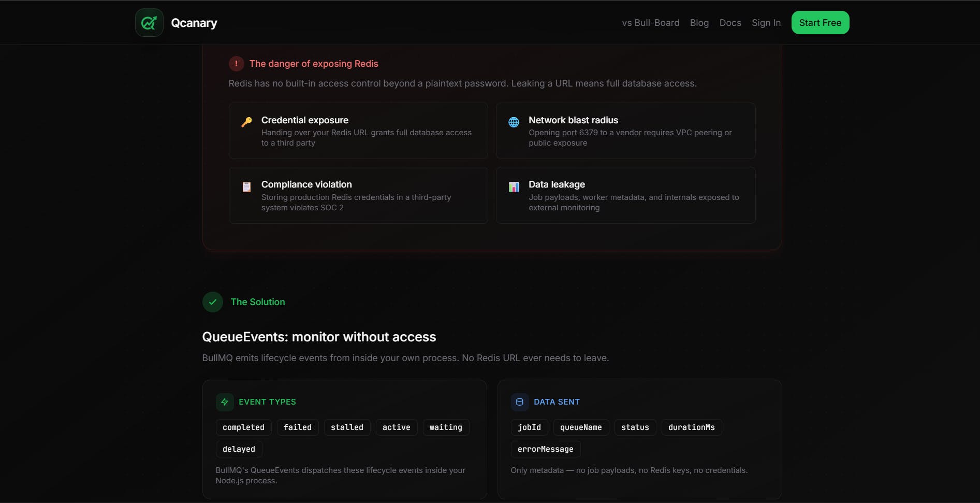Click the 'BullMQ's QueueEvents dispatches' description
The height and width of the screenshot is (503, 980).
tap(341, 476)
